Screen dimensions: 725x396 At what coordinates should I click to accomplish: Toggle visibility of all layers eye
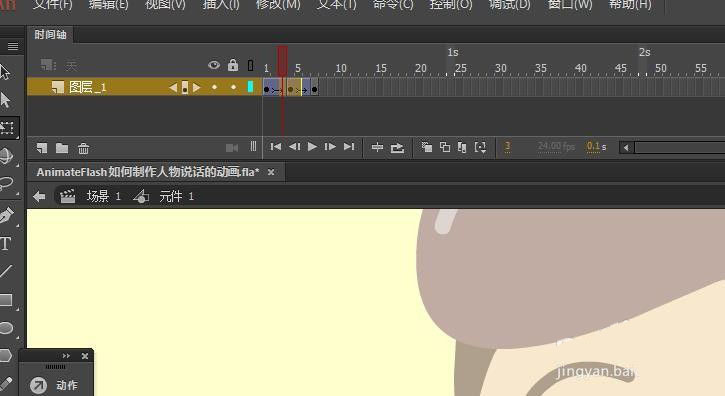coord(214,65)
